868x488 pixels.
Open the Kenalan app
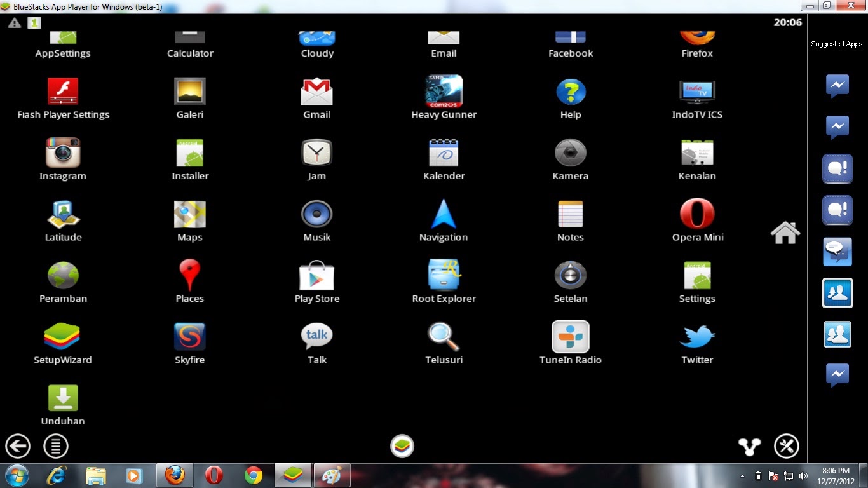pos(697,152)
